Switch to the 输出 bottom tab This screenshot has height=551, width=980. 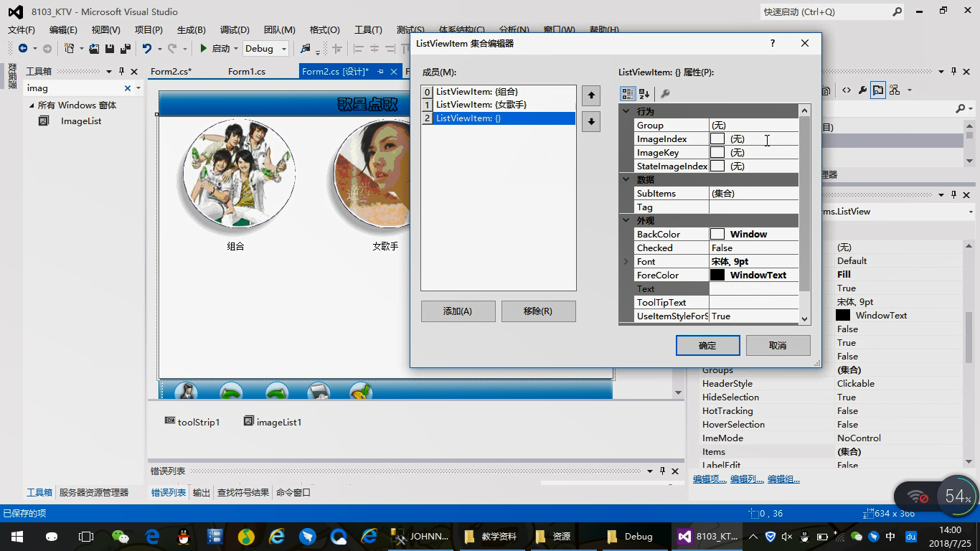click(x=202, y=492)
